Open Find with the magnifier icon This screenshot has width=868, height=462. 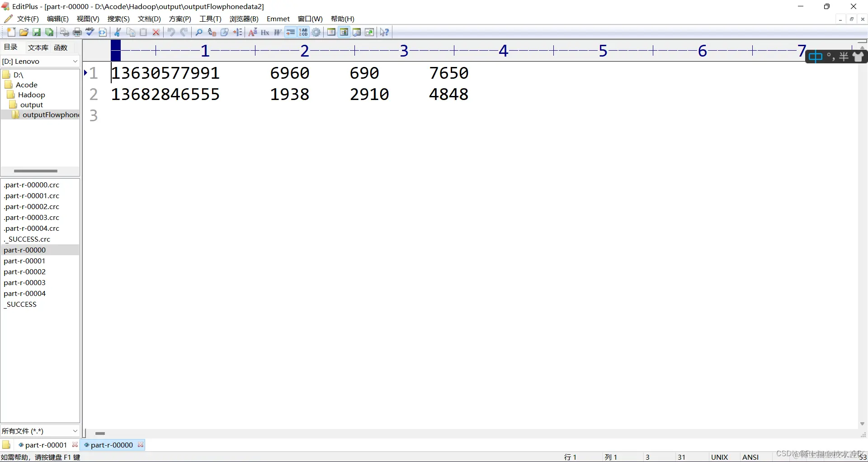tap(199, 32)
